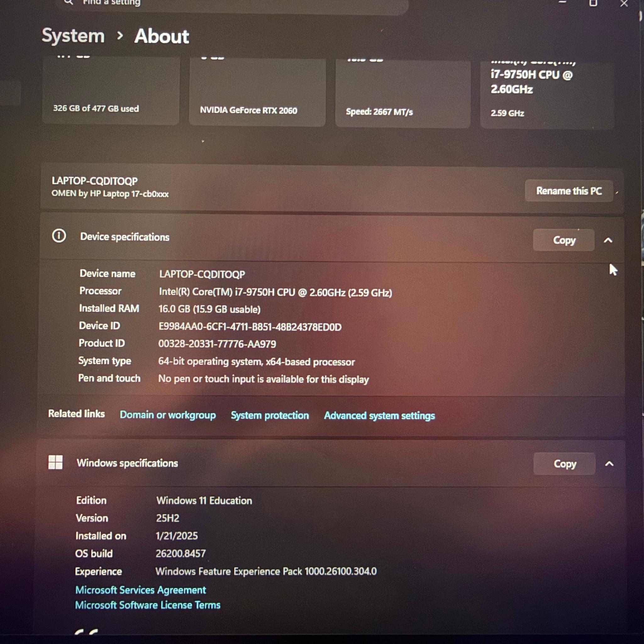This screenshot has width=644, height=644.
Task: Select the installed on date 1/21/2025
Action: 177,536
